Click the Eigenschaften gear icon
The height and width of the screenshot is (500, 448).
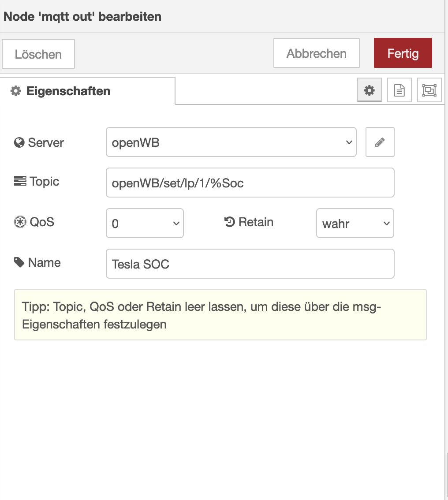tap(16, 91)
